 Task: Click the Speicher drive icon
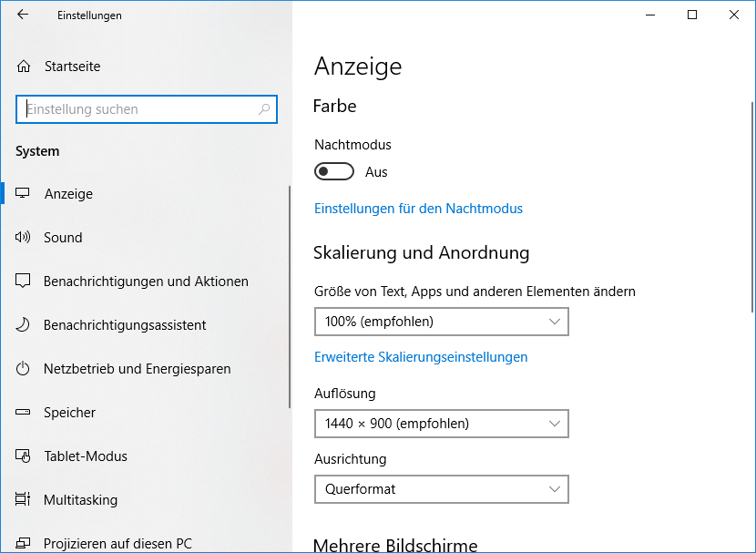(x=23, y=412)
